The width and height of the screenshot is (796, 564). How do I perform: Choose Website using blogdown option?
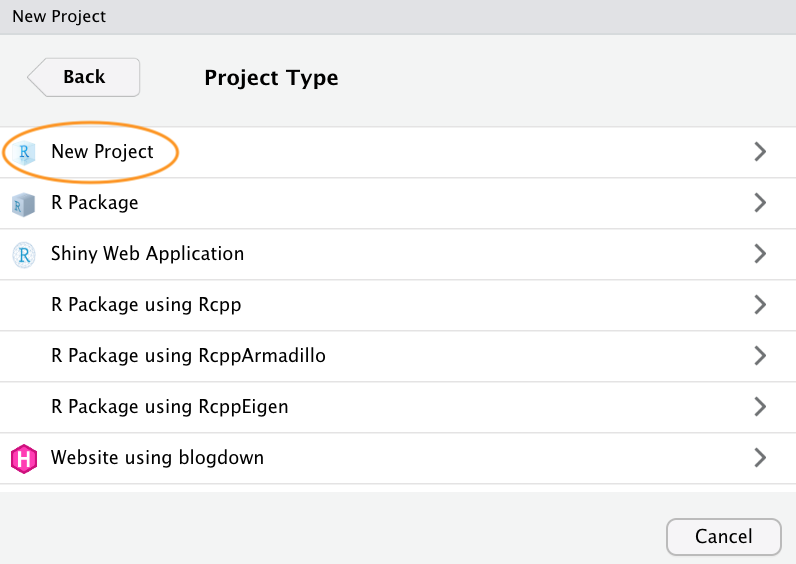point(157,458)
